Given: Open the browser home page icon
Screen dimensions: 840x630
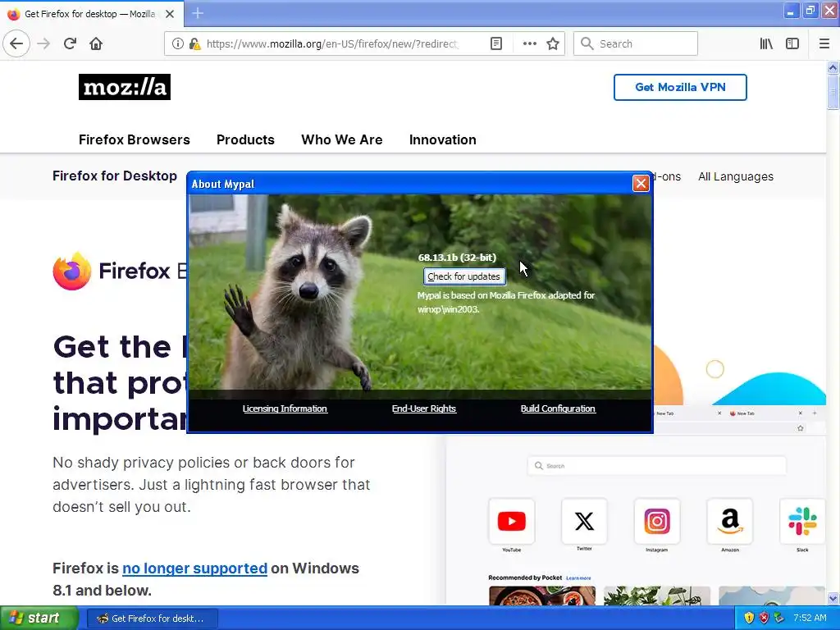Looking at the screenshot, I should (96, 43).
